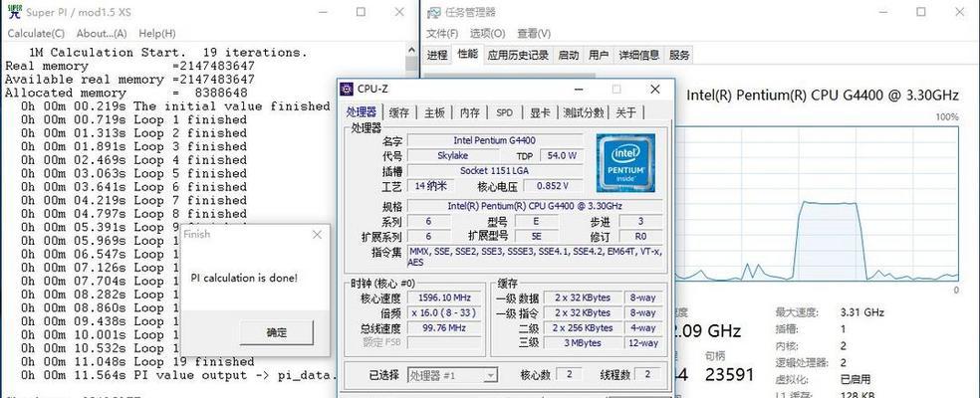The height and width of the screenshot is (398, 980).
Task: Click the 核心速度 value 1596.10 MHz
Action: [x=446, y=298]
